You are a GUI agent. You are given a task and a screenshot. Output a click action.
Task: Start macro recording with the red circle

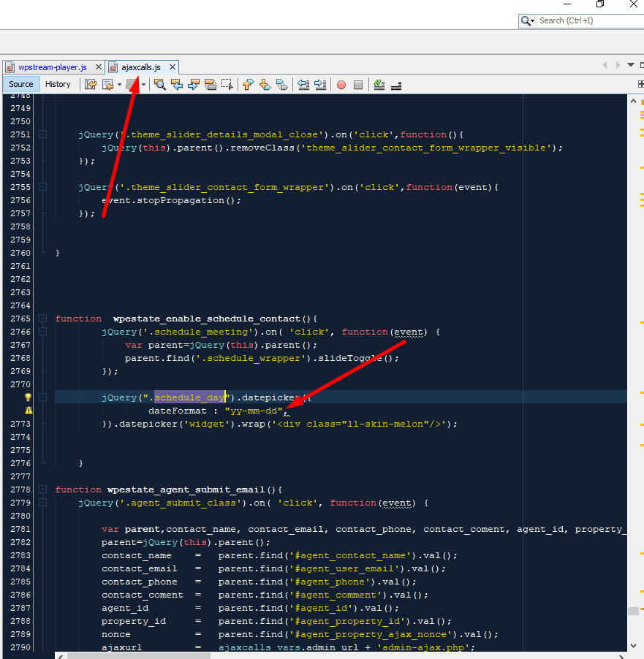point(341,85)
